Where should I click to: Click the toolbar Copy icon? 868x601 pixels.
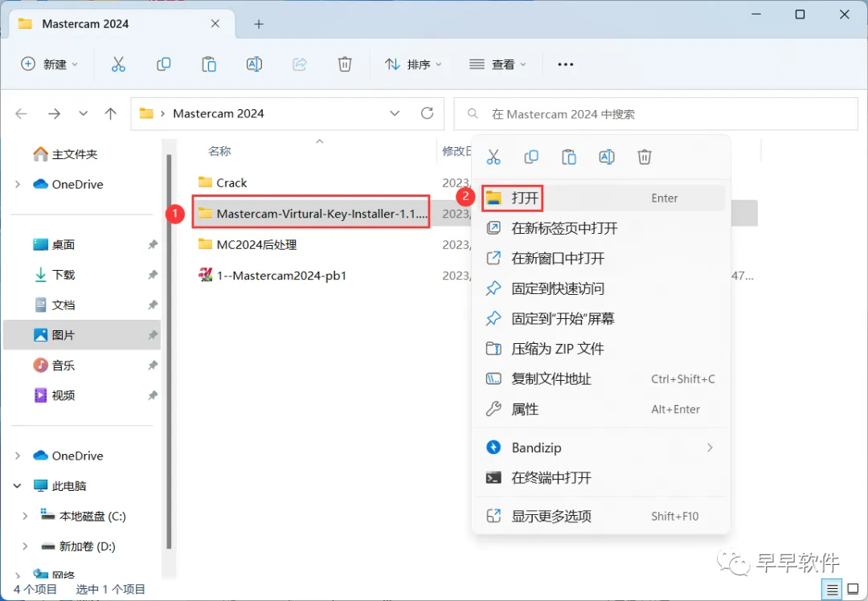point(163,64)
